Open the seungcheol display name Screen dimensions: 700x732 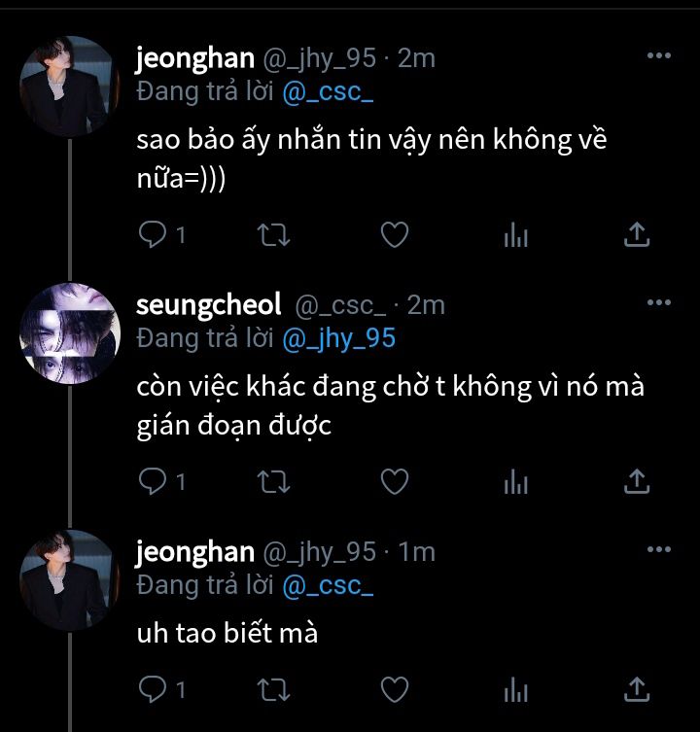209,304
